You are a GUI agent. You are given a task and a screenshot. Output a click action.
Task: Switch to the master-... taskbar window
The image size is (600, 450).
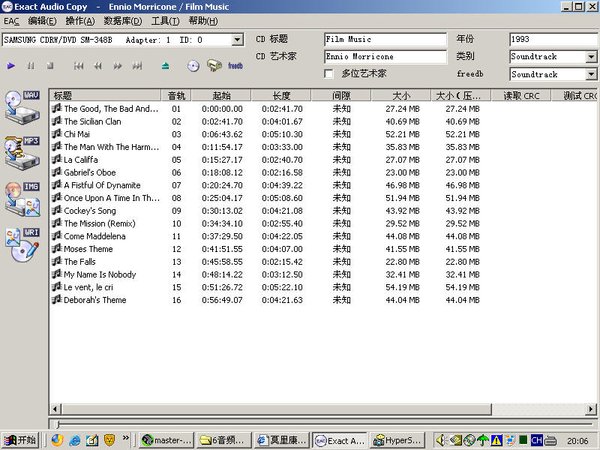pyautogui.click(x=166, y=440)
